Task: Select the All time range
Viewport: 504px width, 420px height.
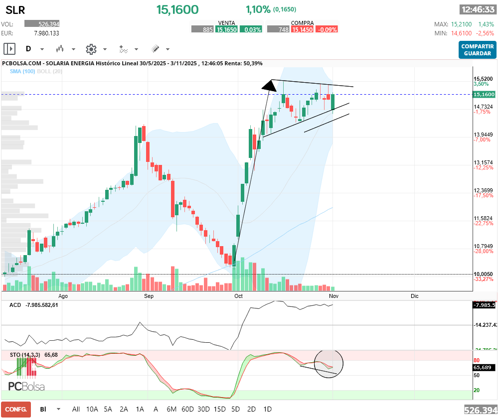Action: [x=76, y=409]
